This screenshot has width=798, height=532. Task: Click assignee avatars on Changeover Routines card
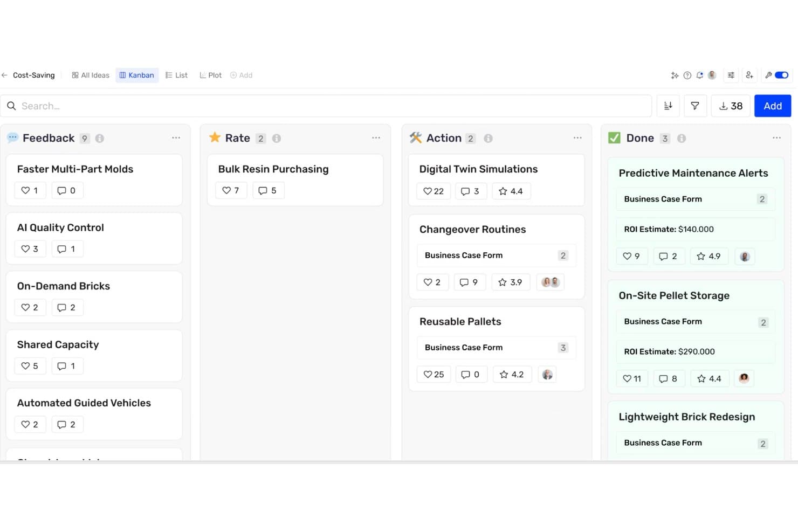point(551,282)
